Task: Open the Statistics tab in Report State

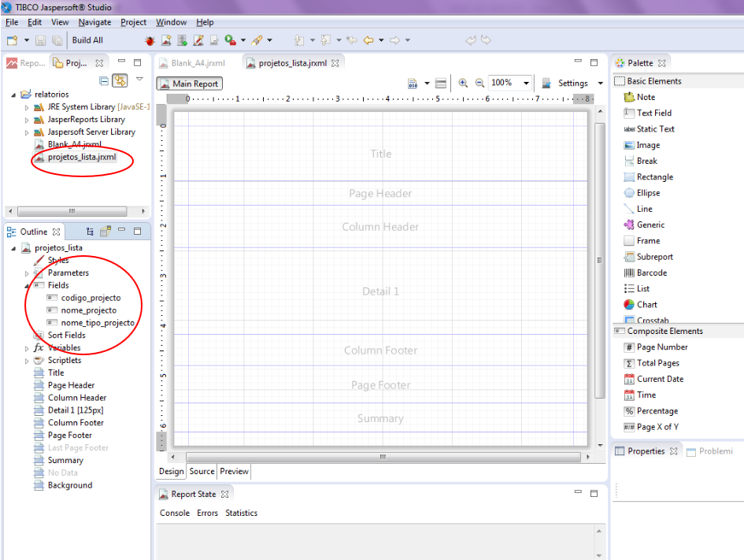Action: (242, 513)
